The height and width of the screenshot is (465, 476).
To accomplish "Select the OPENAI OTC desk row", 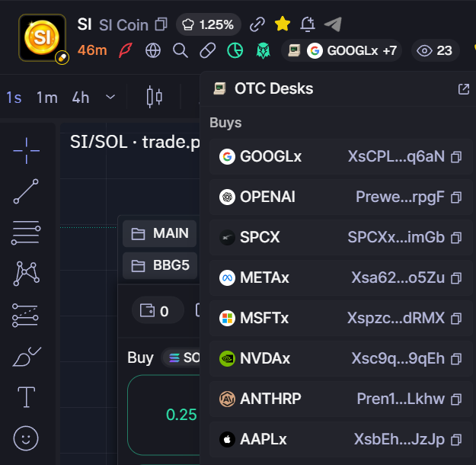I will (x=340, y=197).
